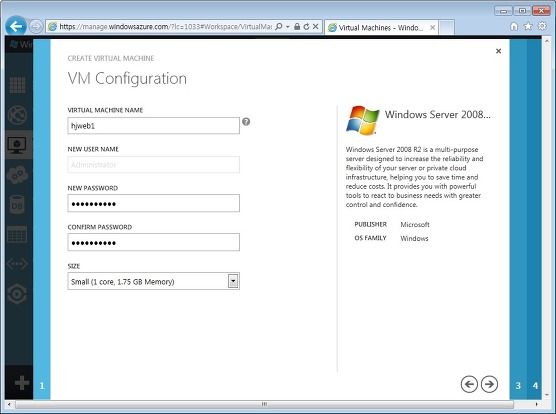Open Cloud Services gears icon in sidebar

coord(17,174)
